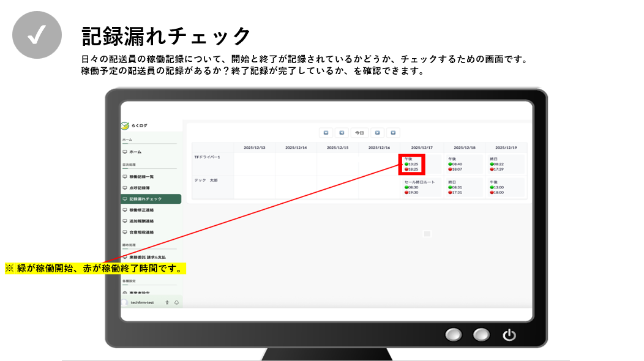644x361 pixels.
Task: Click the らくログ logo icon
Action: pyautogui.click(x=125, y=125)
